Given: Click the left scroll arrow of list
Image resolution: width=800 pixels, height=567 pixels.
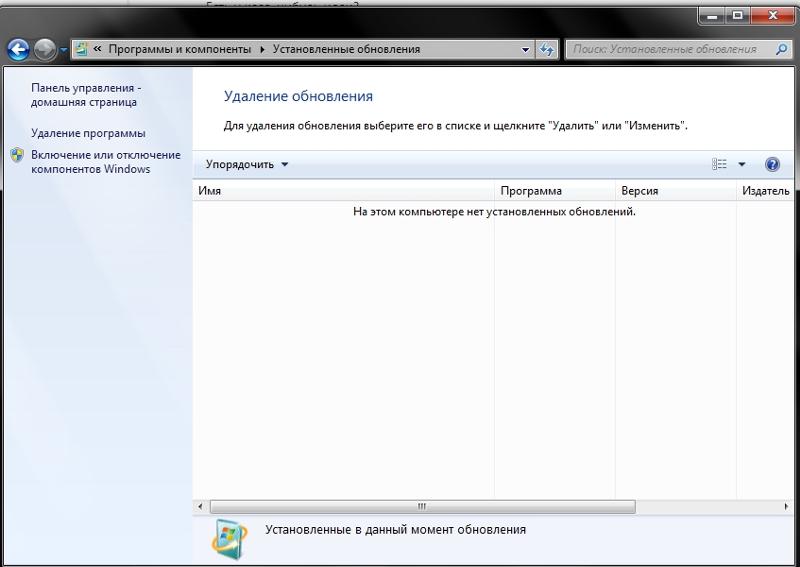Looking at the screenshot, I should click(200, 507).
